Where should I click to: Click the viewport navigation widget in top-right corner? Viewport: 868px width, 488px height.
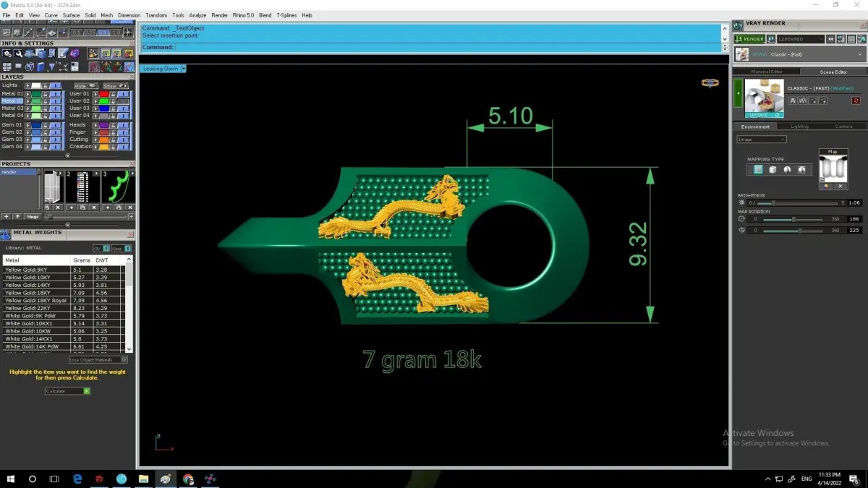pyautogui.click(x=710, y=82)
